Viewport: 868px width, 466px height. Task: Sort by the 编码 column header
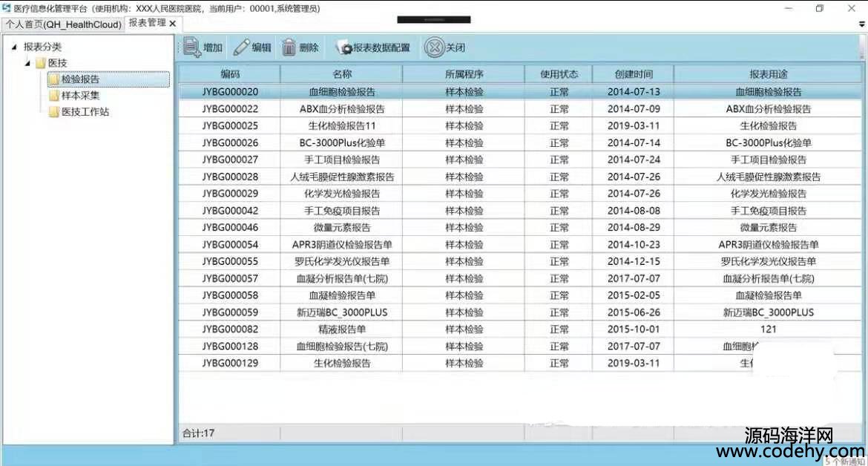229,73
